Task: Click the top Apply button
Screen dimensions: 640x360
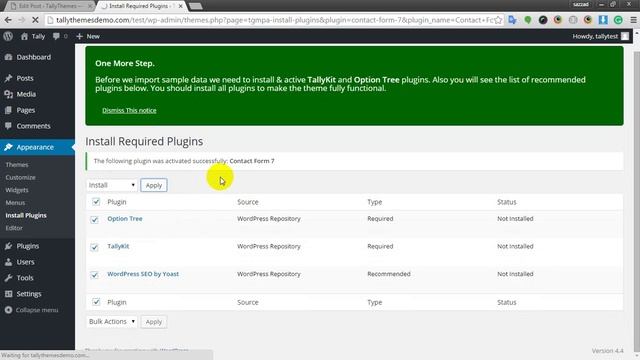Action: [154, 185]
